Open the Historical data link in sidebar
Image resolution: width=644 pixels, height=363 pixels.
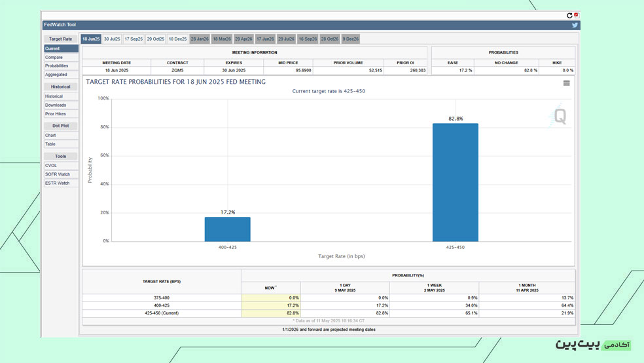pyautogui.click(x=61, y=96)
